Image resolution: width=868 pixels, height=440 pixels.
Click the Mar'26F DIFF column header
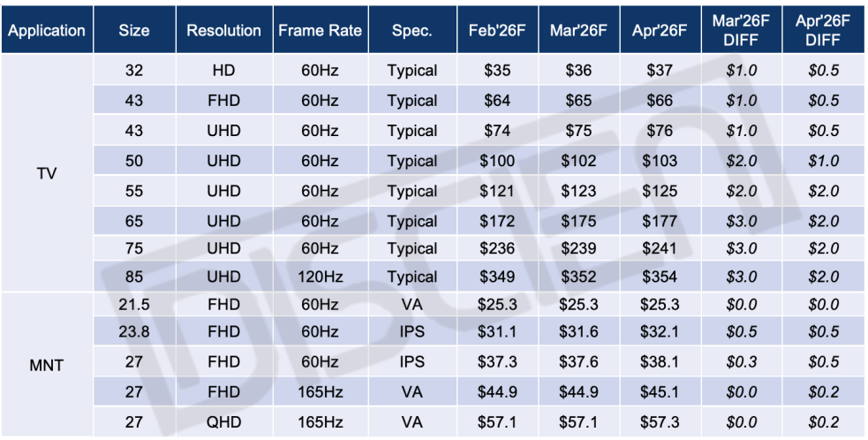point(741,30)
